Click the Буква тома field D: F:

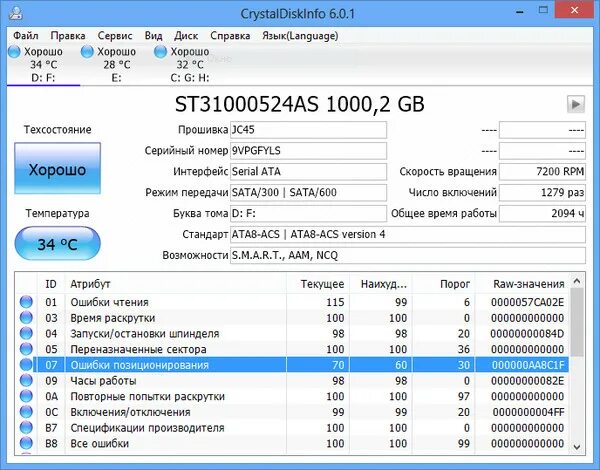tap(308, 213)
